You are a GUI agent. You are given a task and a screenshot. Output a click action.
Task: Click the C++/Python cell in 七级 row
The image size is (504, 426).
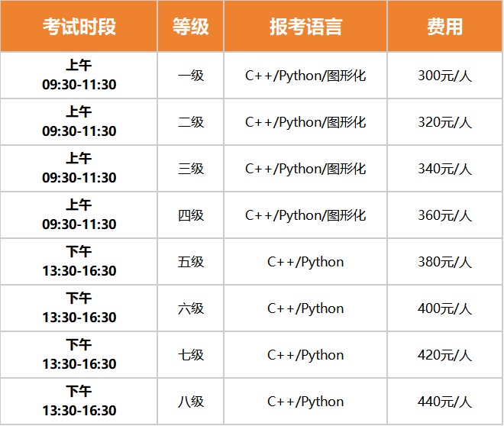tap(305, 355)
